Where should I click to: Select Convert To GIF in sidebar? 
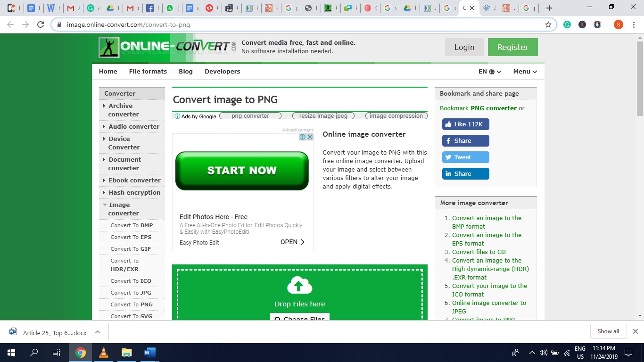132,249
